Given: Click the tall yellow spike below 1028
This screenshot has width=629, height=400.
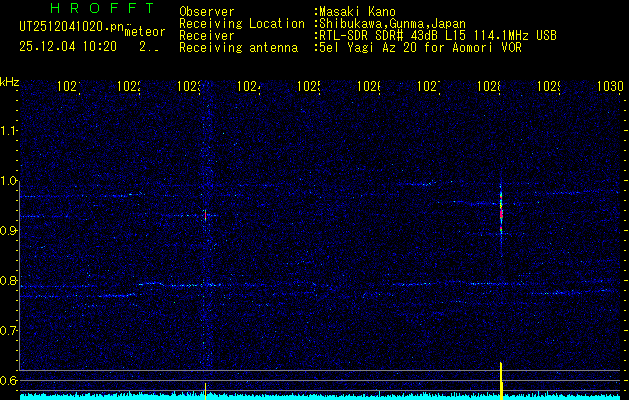Looking at the screenshot, I should coord(501,381).
